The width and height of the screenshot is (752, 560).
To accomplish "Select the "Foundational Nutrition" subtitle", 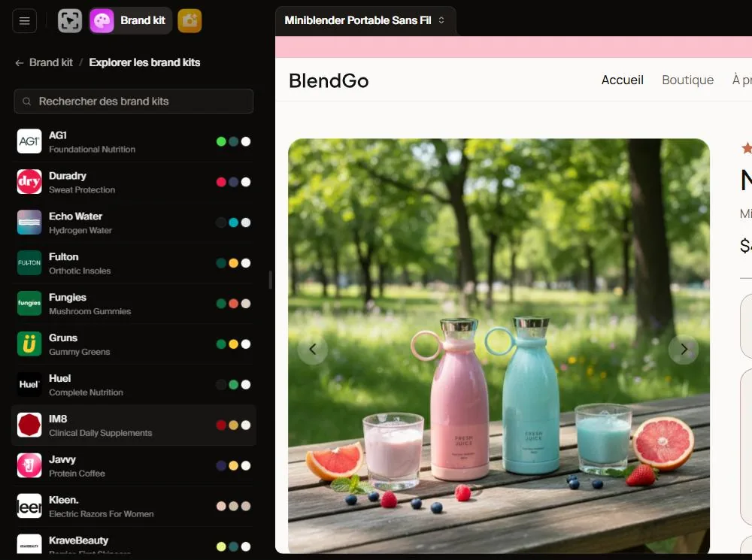I will (92, 149).
